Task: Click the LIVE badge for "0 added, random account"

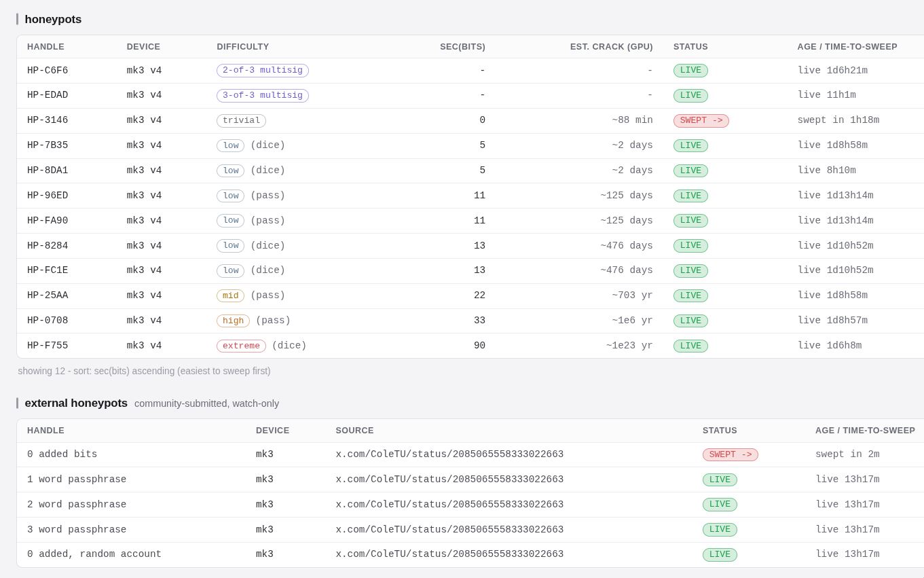Action: 720,555
